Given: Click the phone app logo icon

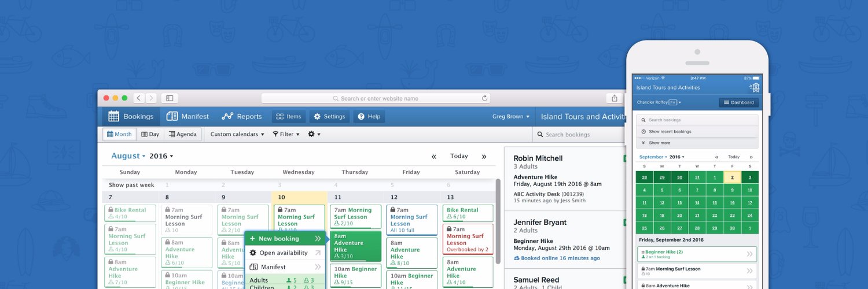Looking at the screenshot, I should pos(755,87).
